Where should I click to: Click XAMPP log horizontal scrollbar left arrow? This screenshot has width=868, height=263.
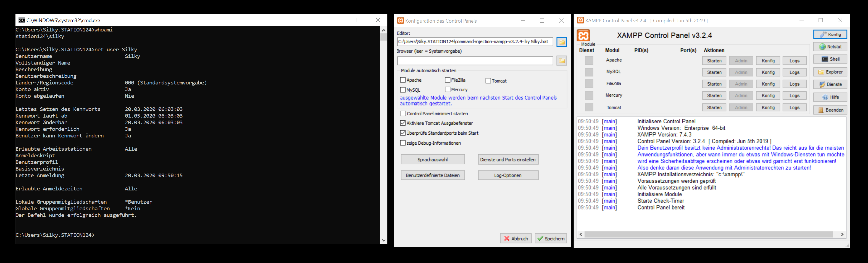click(x=581, y=234)
